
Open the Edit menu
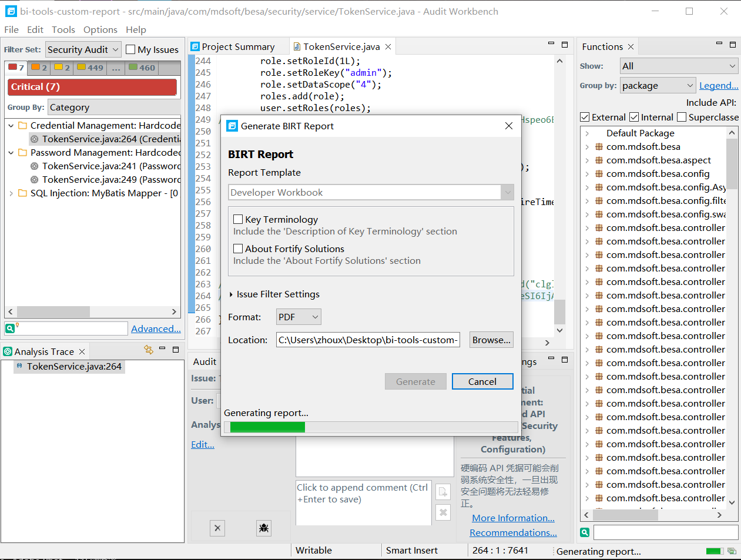pos(35,29)
